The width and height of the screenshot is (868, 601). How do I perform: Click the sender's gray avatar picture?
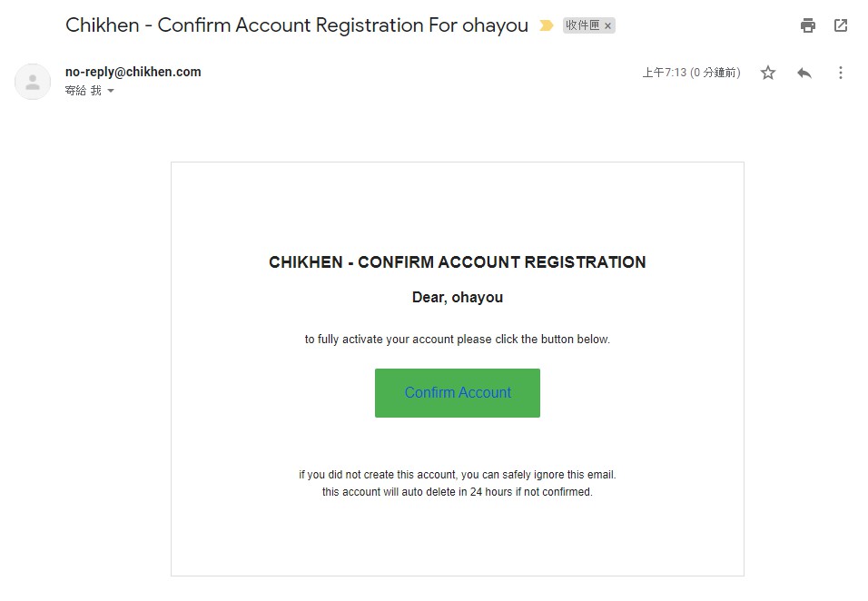[33, 82]
